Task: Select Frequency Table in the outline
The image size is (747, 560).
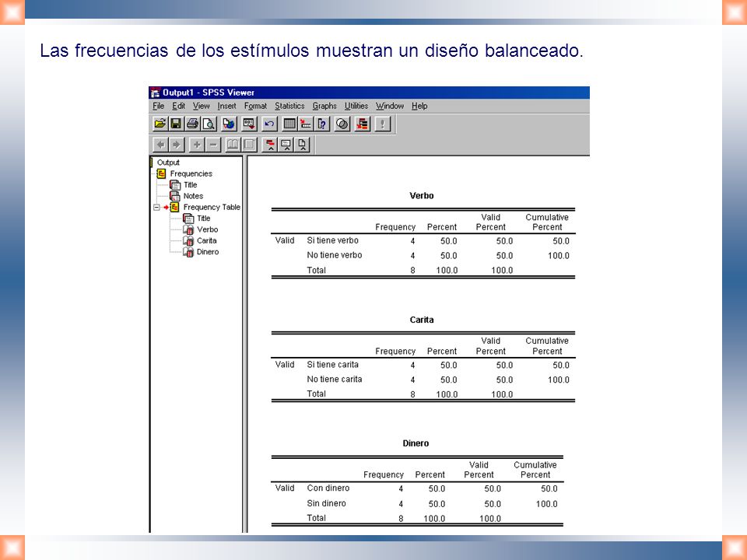Action: point(212,207)
